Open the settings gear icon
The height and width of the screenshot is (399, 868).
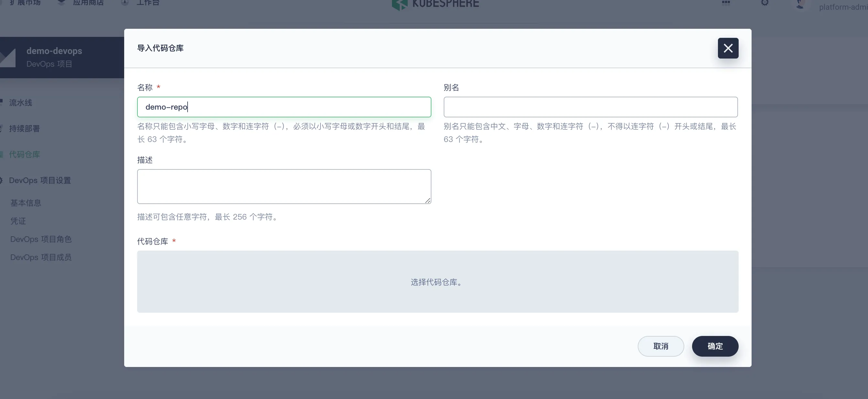coord(765,3)
